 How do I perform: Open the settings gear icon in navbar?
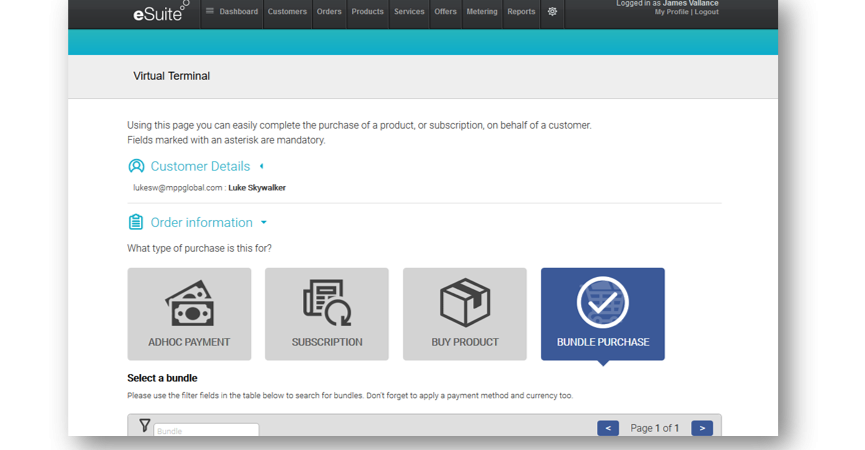coord(552,12)
